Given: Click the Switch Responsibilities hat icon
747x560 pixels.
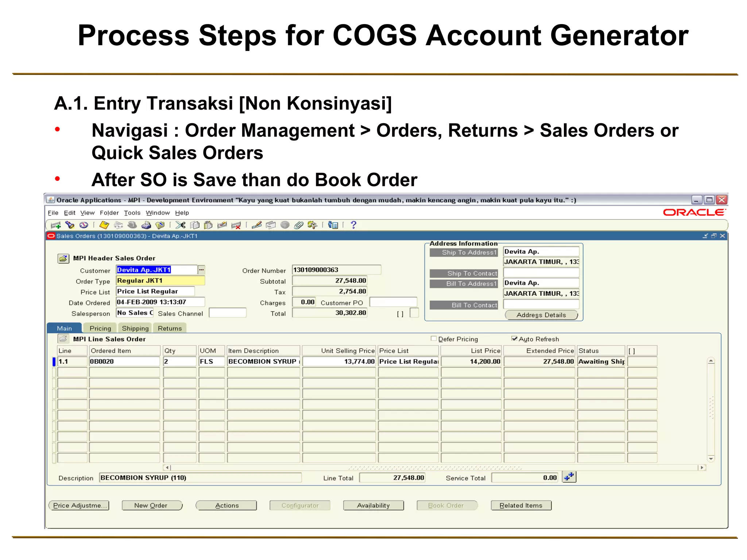Looking at the screenshot, I should [x=132, y=225].
